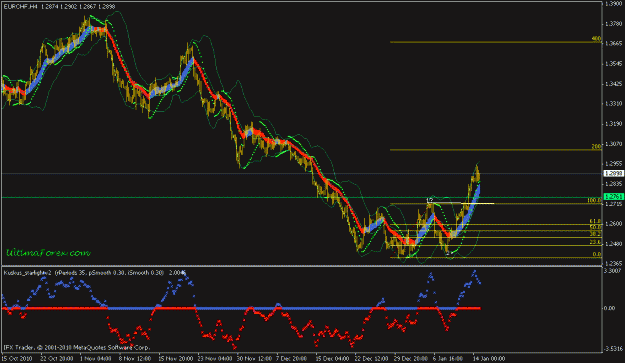Click the 1.3780 price scale label

pyautogui.click(x=613, y=24)
